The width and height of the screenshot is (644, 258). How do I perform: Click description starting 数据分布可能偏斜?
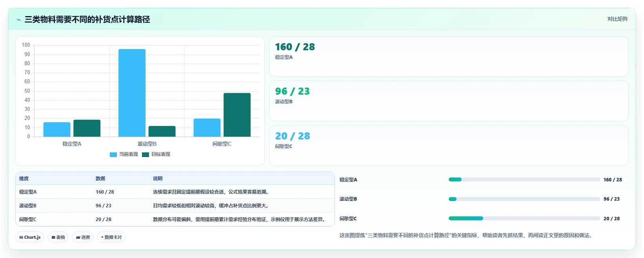coord(239,220)
